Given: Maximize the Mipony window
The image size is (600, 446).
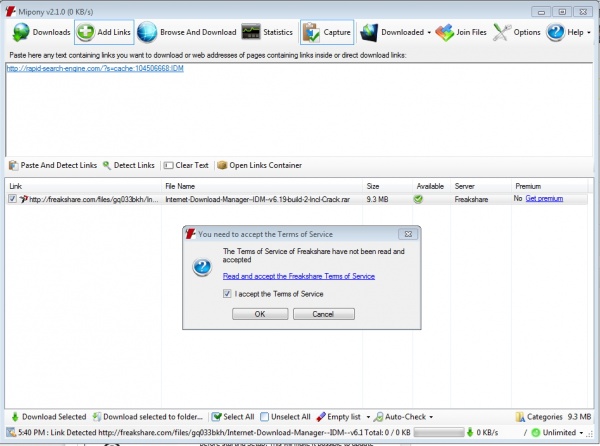Looking at the screenshot, I should [562, 12].
